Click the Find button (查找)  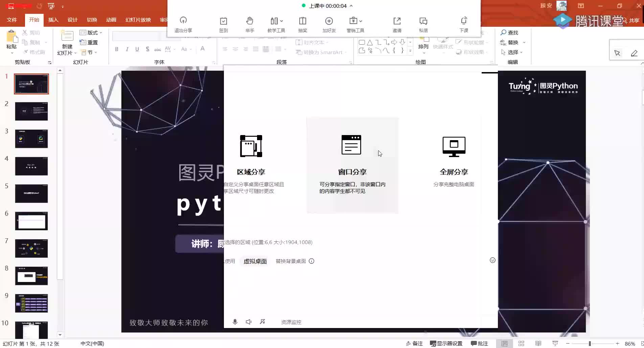pyautogui.click(x=509, y=32)
